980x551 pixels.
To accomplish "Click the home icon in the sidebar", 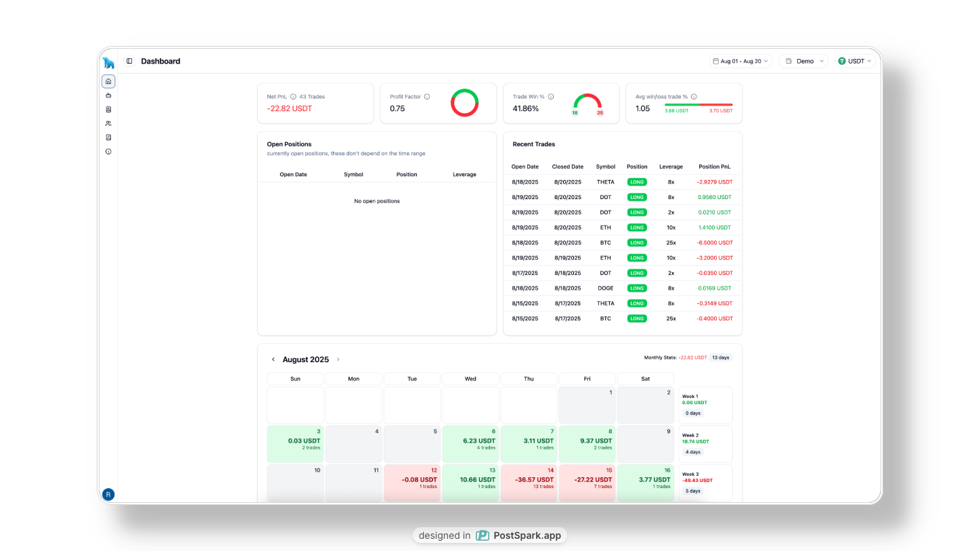I will pyautogui.click(x=108, y=81).
